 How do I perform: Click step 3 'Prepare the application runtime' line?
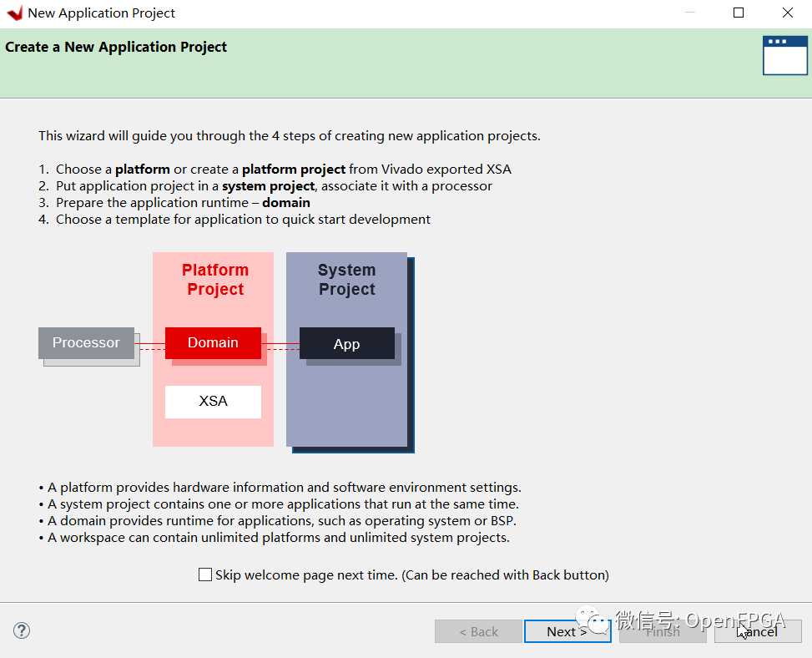pos(174,203)
